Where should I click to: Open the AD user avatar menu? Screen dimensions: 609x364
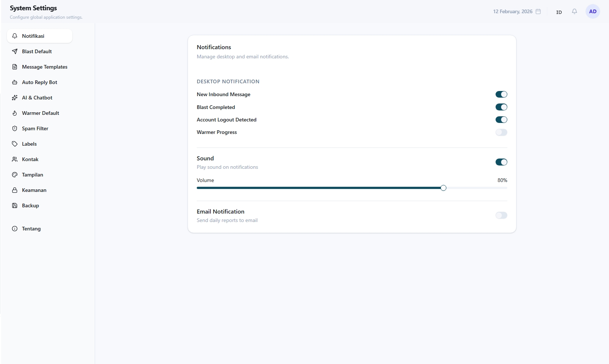point(592,11)
